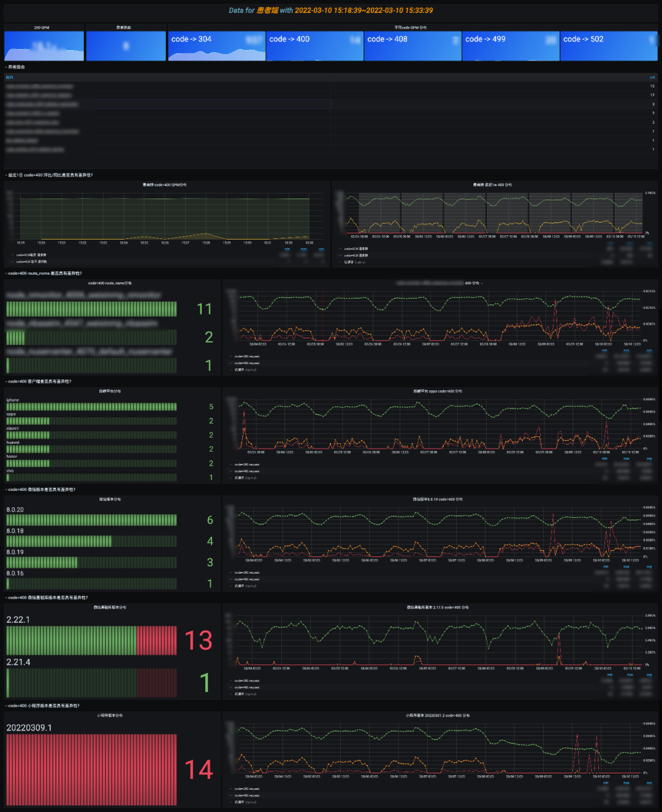The image size is (662, 812).
Task: Select the code -> 408 stat panel
Action: (413, 47)
